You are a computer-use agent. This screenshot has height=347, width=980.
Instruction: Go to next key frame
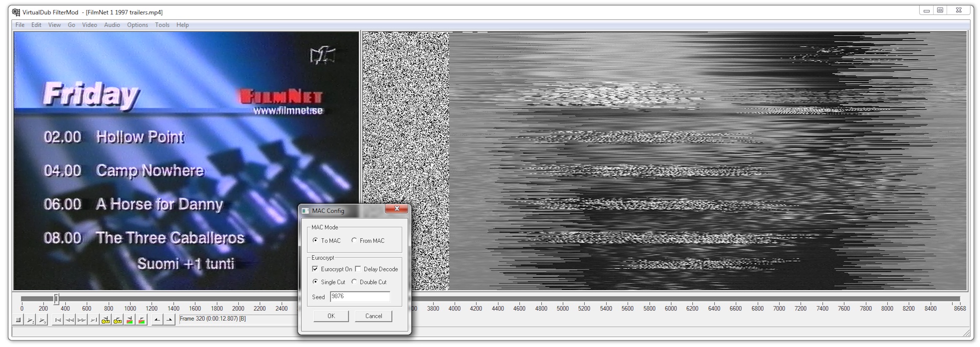118,320
